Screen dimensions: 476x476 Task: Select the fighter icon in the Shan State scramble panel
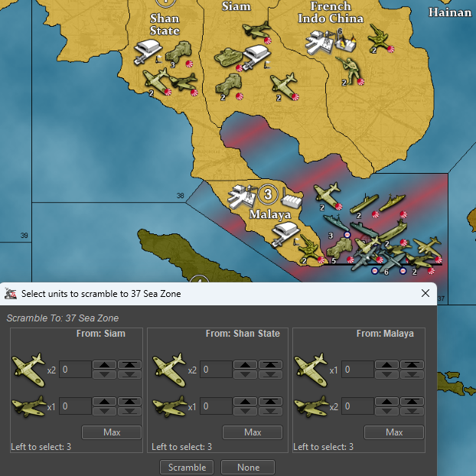(169, 367)
